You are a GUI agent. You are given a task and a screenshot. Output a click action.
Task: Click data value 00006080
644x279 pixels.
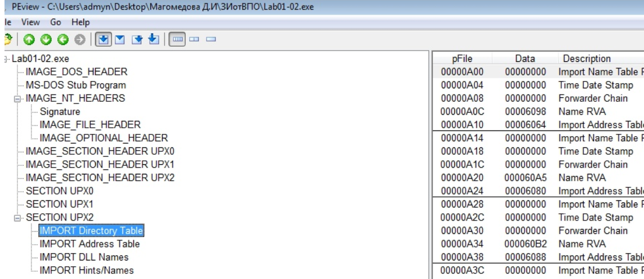click(x=525, y=191)
